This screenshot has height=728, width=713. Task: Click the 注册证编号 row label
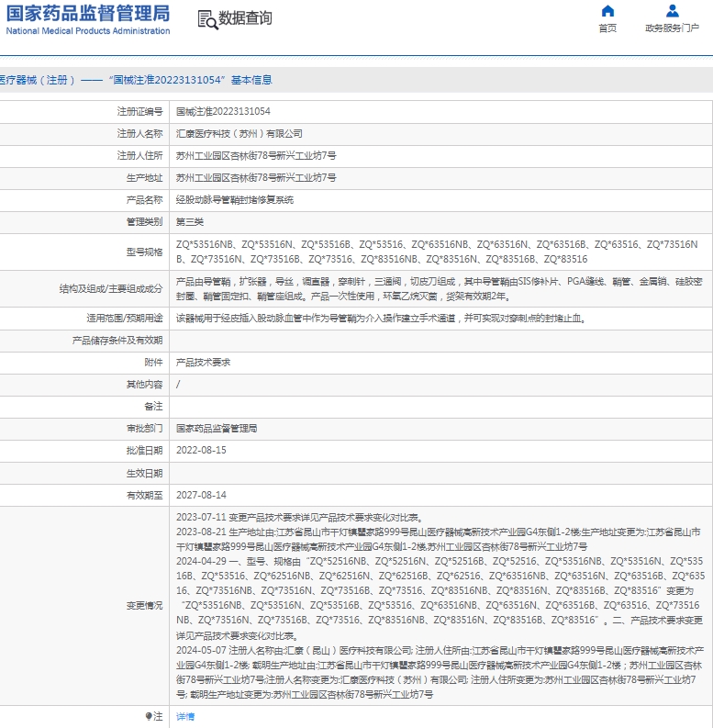pyautogui.click(x=139, y=111)
